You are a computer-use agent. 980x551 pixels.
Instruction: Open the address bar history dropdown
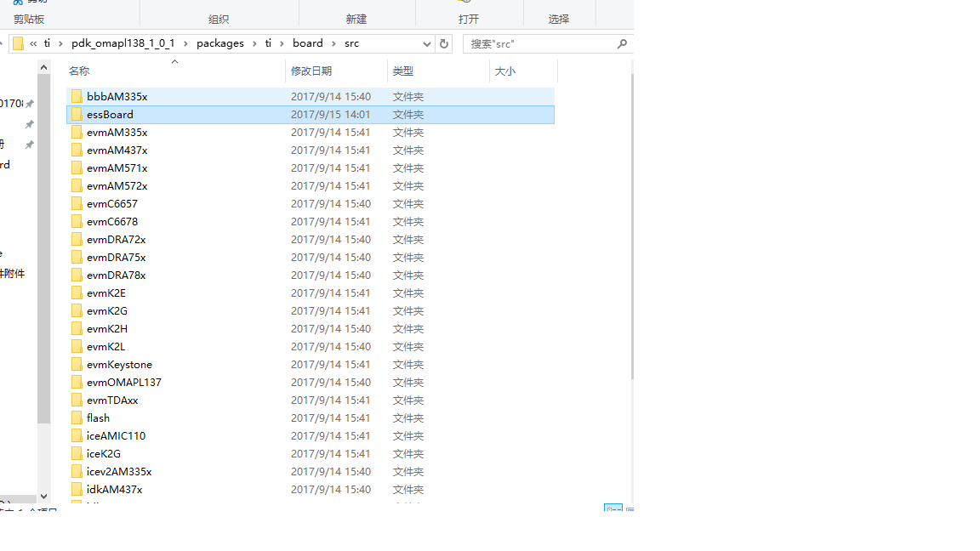pyautogui.click(x=427, y=43)
